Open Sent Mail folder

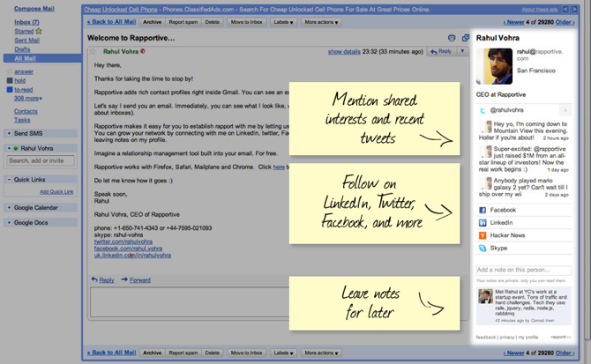point(26,41)
